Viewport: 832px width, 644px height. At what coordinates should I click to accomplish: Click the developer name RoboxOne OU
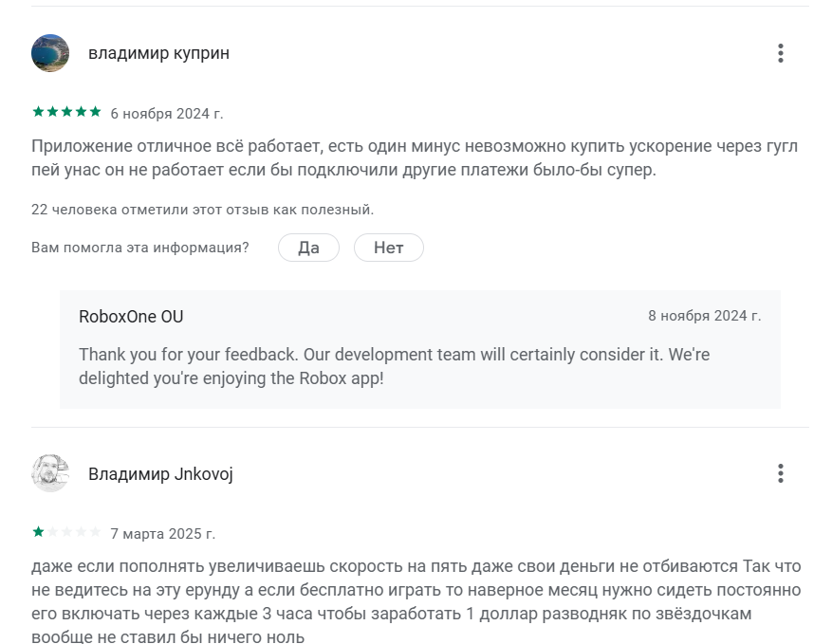tap(131, 317)
